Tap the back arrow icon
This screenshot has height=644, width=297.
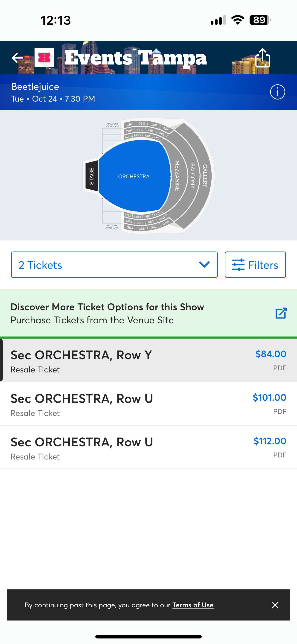[x=17, y=58]
